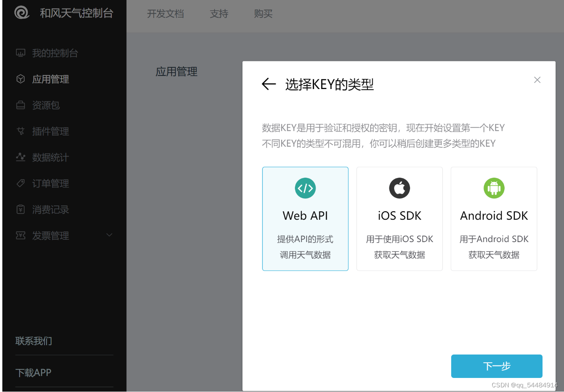Click the 选择KEY的类型 dialog title

[330, 84]
